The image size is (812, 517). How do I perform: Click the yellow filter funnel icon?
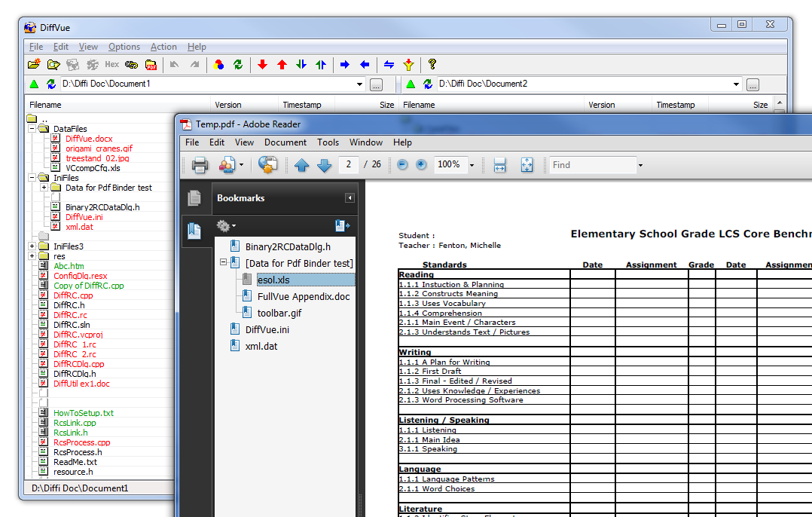pyautogui.click(x=408, y=64)
